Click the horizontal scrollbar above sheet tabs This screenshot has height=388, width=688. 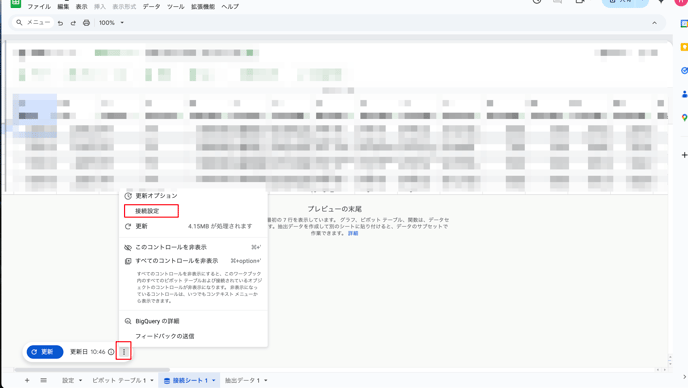92,370
